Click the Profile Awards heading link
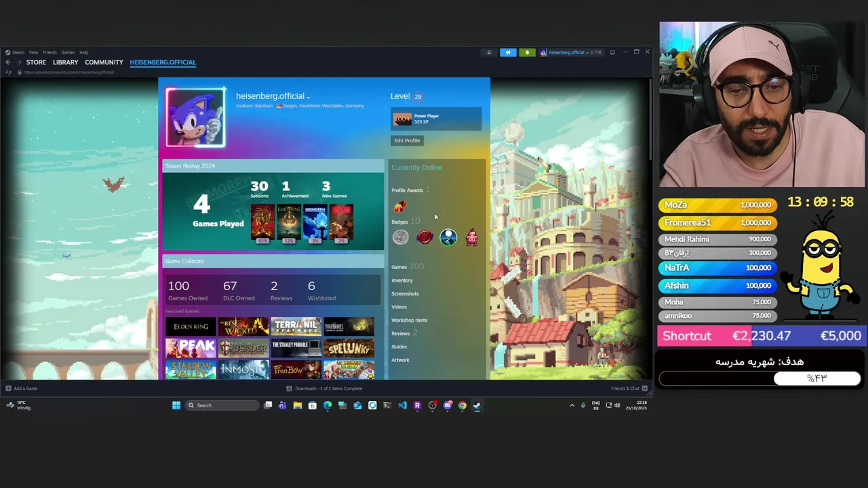This screenshot has height=488, width=868. 407,190
